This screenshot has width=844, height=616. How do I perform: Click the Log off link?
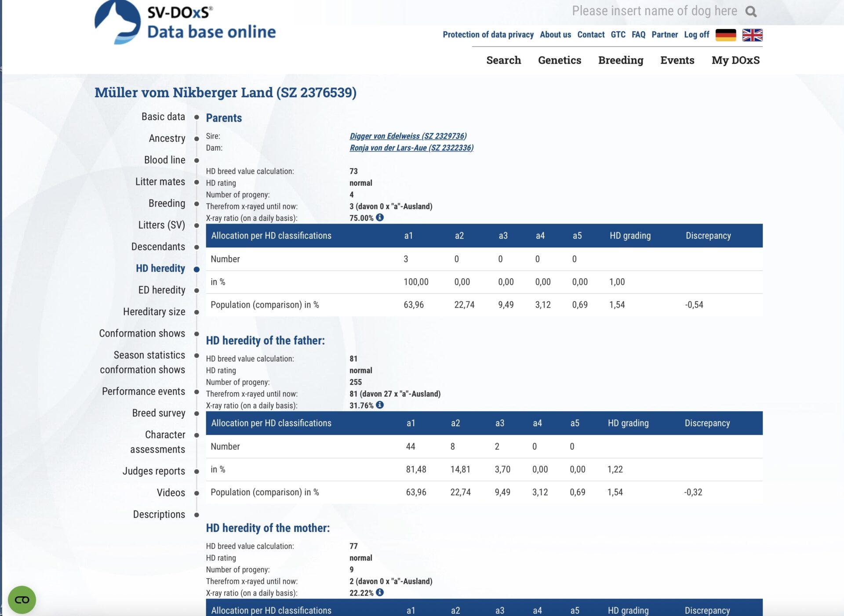696,35
